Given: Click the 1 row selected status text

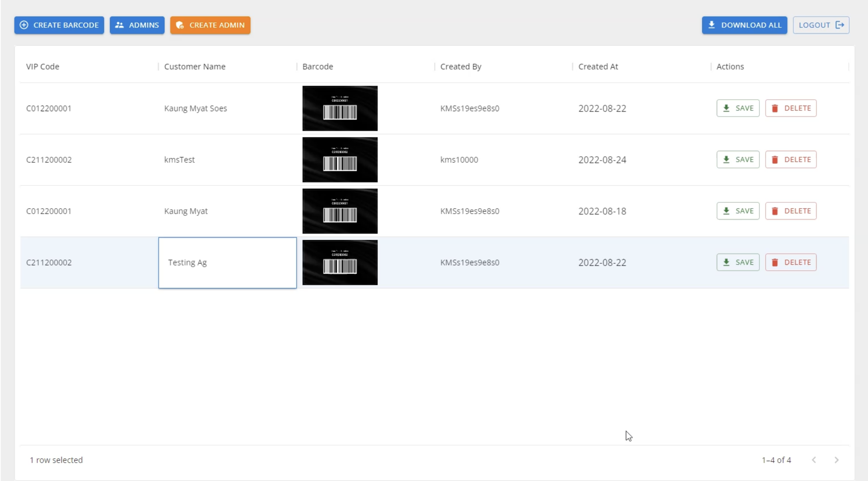Looking at the screenshot, I should pos(56,460).
